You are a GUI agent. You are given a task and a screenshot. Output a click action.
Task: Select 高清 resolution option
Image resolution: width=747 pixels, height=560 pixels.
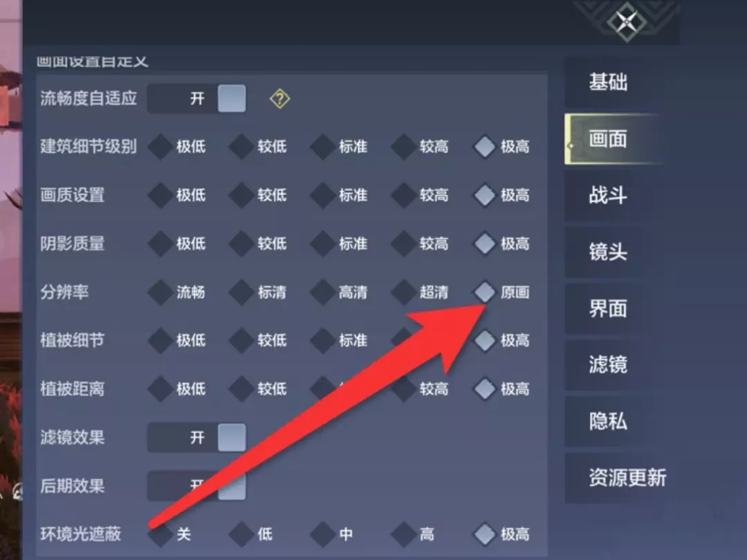(339, 292)
